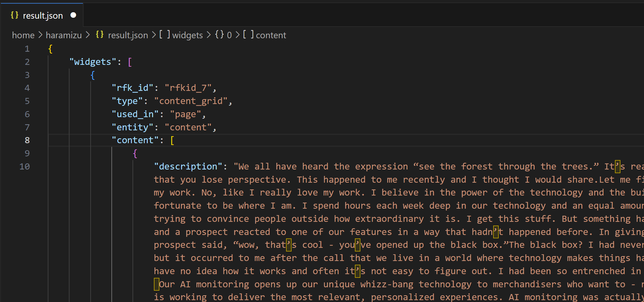Image resolution: width=644 pixels, height=302 pixels.
Task: Open the 'content' breadcrumb segment
Action: pyautogui.click(x=271, y=35)
